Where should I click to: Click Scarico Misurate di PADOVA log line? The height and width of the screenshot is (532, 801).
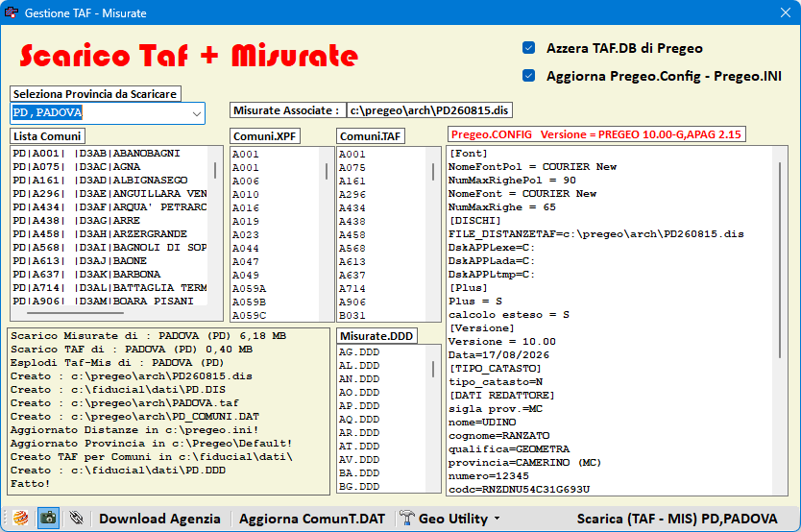149,336
